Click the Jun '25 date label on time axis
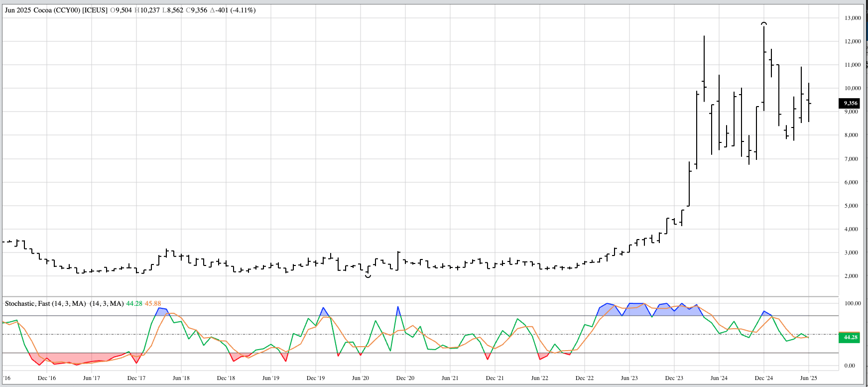This screenshot has width=868, height=387. pyautogui.click(x=808, y=378)
